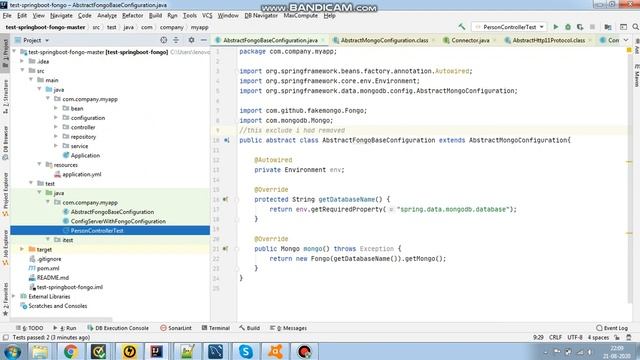Click the locate target icon in Project panel
Image resolution: width=640 pixels, height=360 pixels.
point(164,40)
